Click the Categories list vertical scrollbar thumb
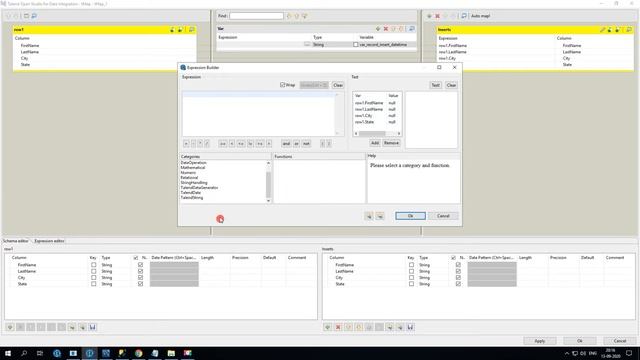The height and width of the screenshot is (360, 640). click(x=268, y=184)
